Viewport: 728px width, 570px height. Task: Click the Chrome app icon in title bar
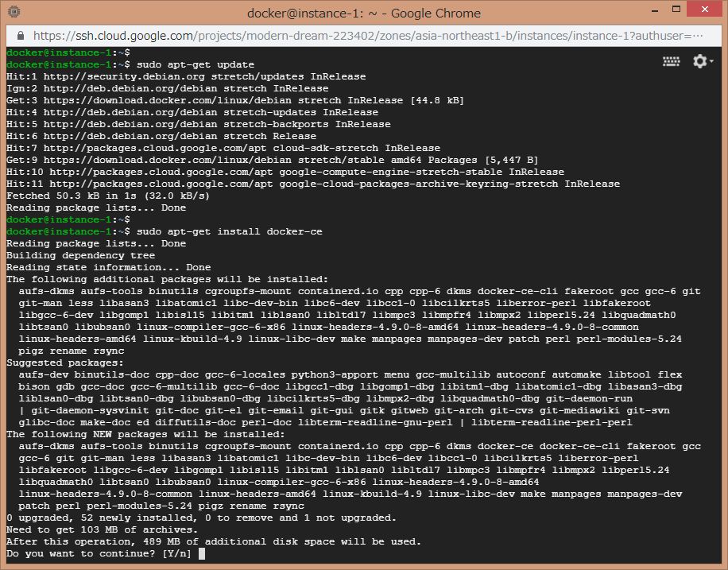(x=14, y=12)
